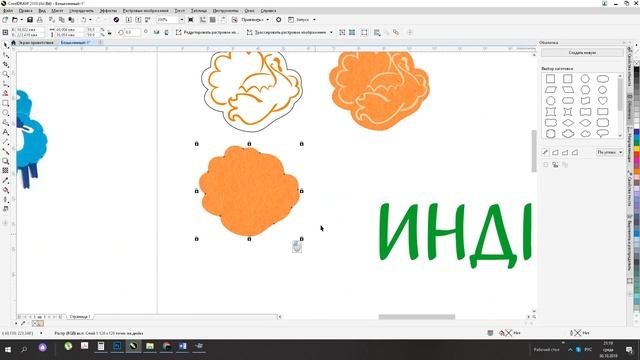The width and height of the screenshot is (640, 360).
Task: Pick the blue swatch in the color palette
Action: point(636,133)
